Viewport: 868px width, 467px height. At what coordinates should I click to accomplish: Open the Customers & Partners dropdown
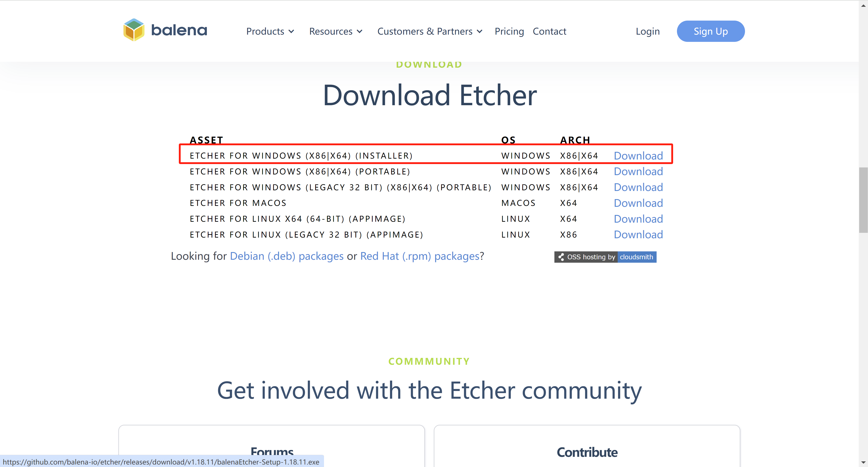click(430, 31)
